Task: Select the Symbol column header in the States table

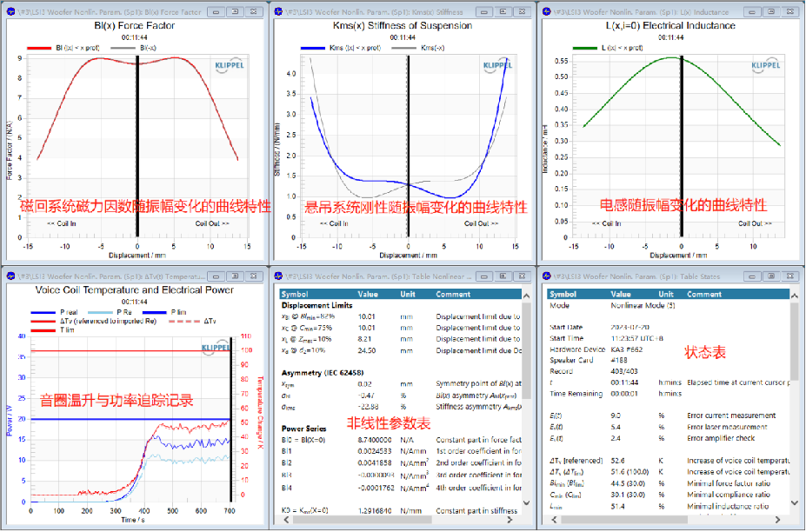Action: click(x=563, y=295)
